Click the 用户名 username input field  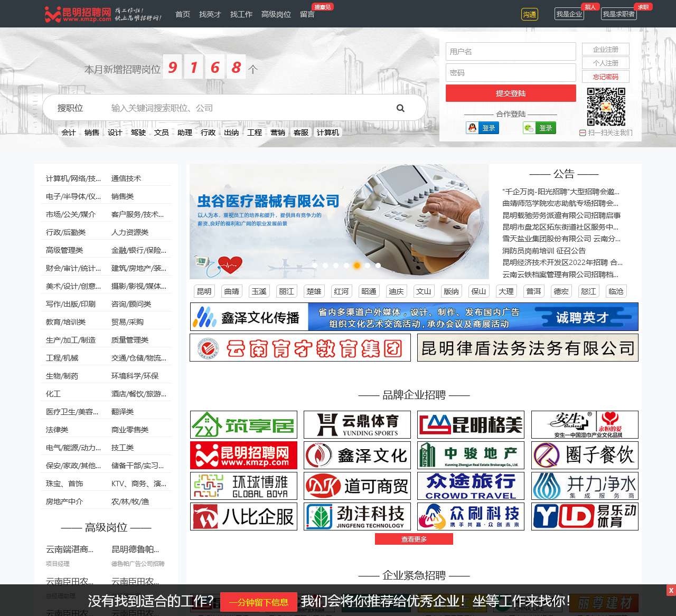click(x=511, y=51)
